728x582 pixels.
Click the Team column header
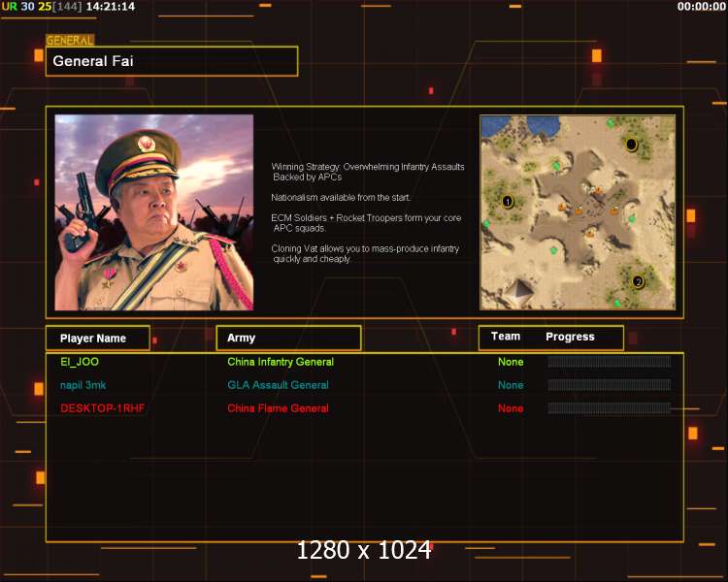click(x=506, y=337)
